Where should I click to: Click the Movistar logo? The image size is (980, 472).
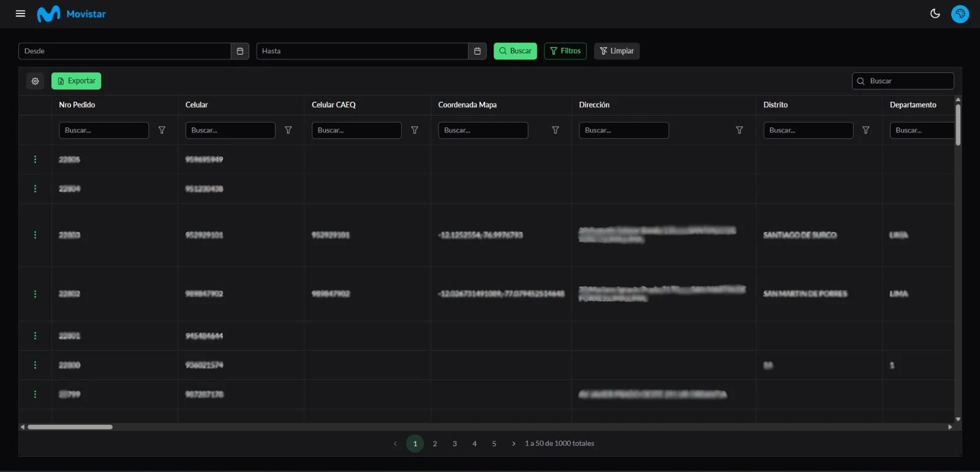[x=71, y=13]
